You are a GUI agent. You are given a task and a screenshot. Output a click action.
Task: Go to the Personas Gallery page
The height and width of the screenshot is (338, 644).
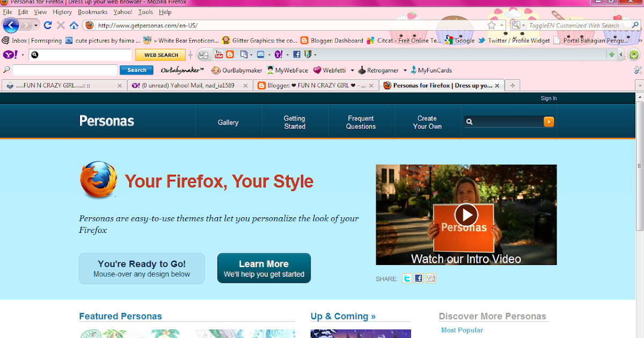(x=228, y=122)
